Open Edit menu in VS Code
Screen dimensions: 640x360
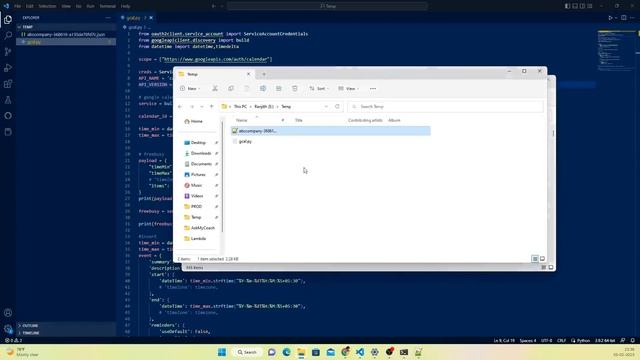[x=30, y=6]
